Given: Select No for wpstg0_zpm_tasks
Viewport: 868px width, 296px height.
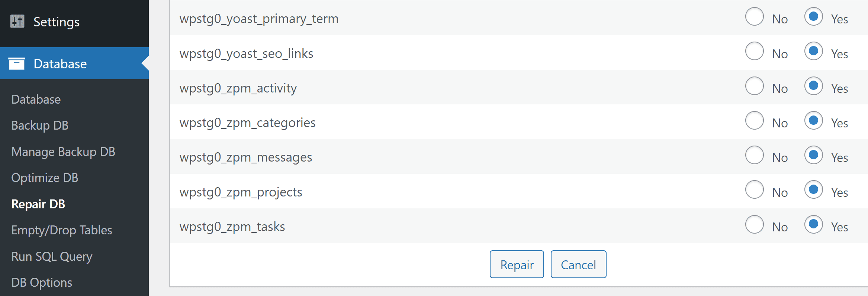Looking at the screenshot, I should pos(754,224).
